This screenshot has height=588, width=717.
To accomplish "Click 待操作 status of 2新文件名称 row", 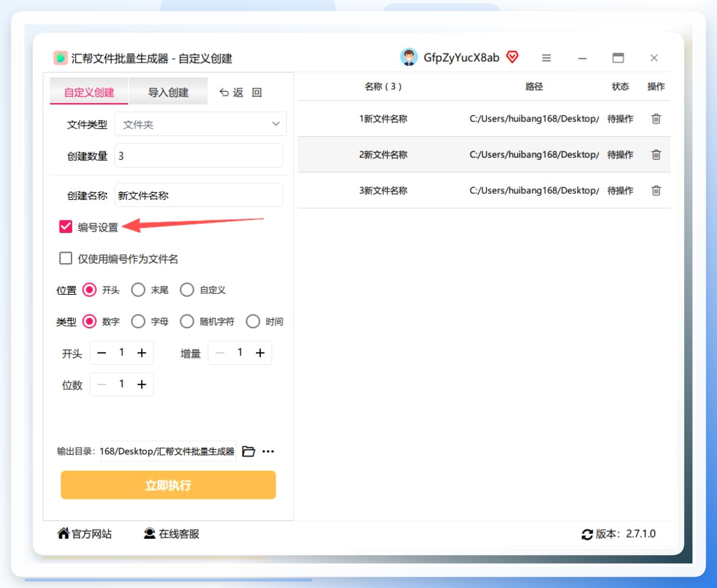I will (x=620, y=154).
